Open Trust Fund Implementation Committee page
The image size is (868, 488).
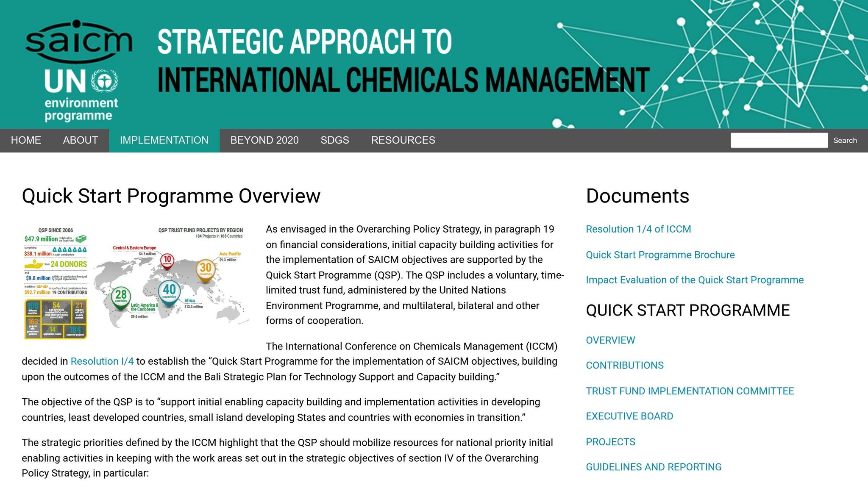tap(689, 391)
